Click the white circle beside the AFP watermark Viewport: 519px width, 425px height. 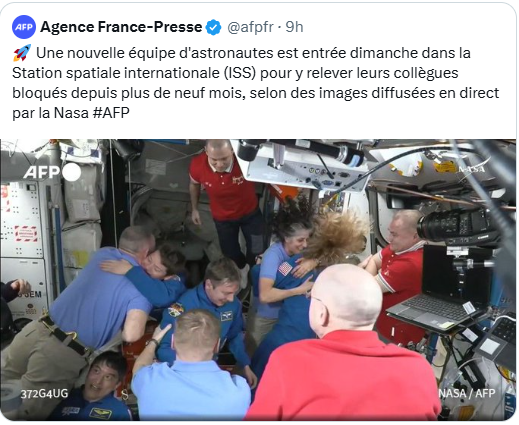click(71, 172)
